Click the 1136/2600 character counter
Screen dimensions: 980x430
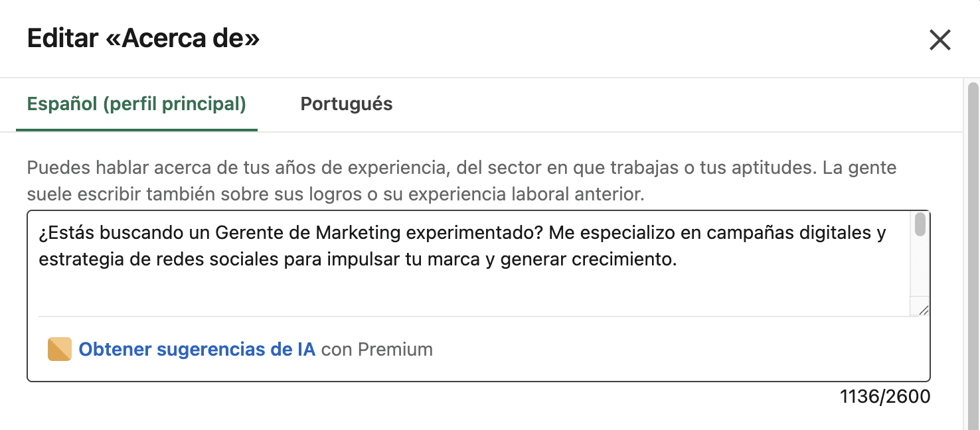tap(884, 397)
